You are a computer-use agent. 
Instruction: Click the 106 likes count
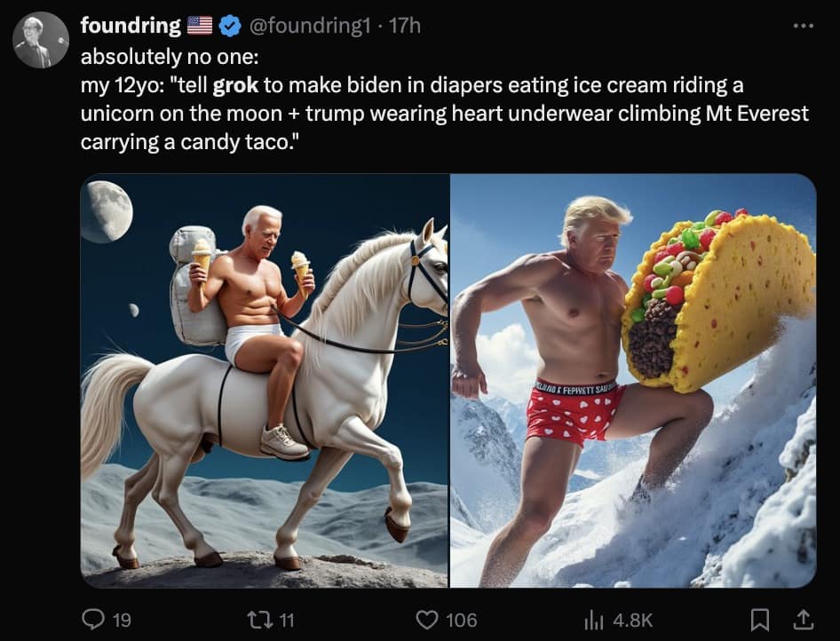[461, 620]
